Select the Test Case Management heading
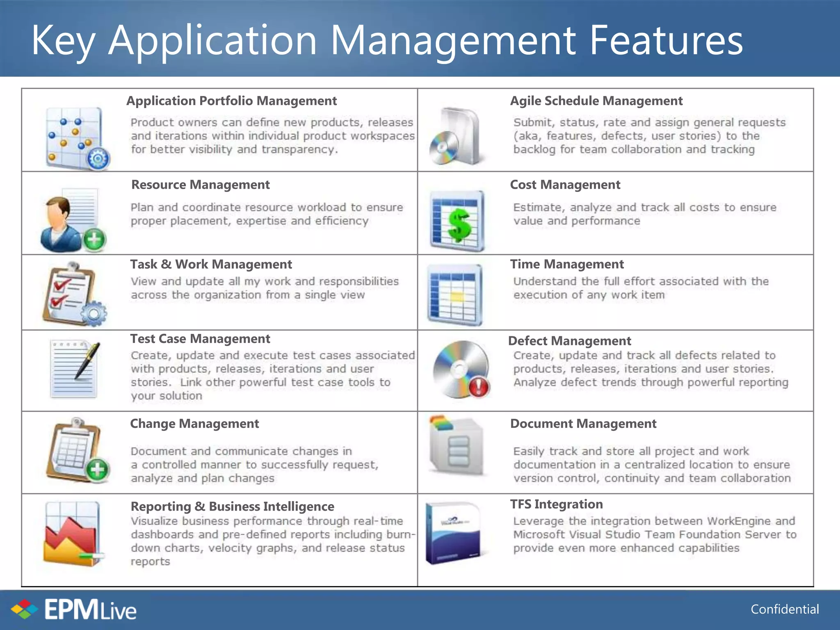Screen dimensions: 840x630 click(200, 339)
